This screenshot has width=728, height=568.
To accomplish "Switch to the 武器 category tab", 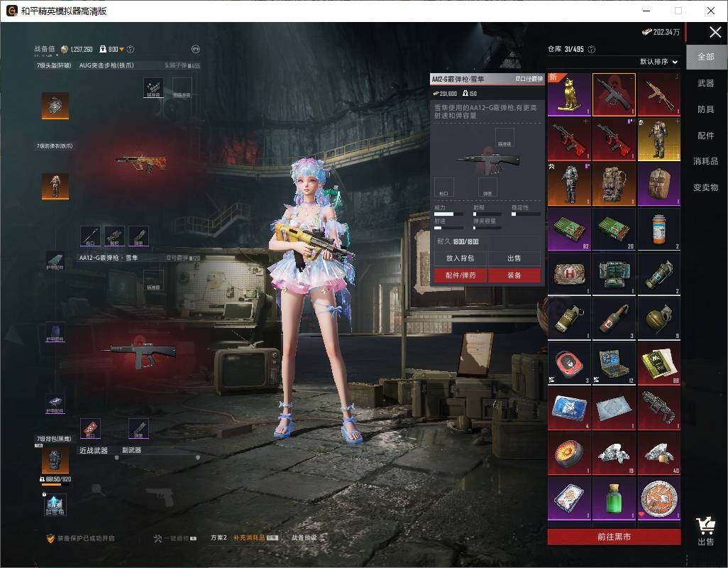I will [706, 83].
